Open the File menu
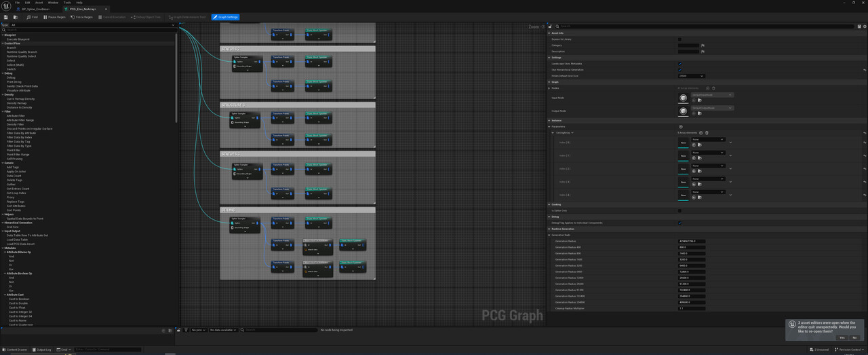The width and height of the screenshot is (868, 355). [18, 3]
